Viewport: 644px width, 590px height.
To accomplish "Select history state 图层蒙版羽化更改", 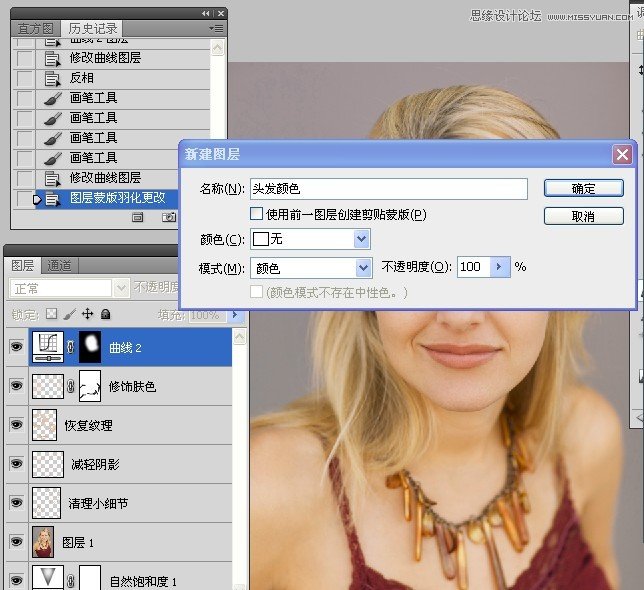I will (107, 198).
